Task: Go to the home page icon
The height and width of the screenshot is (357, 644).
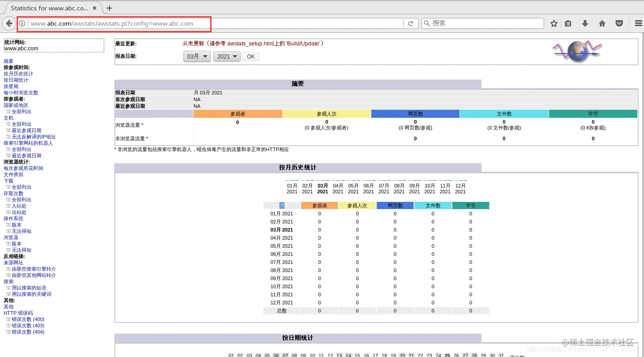Action: tap(602, 23)
